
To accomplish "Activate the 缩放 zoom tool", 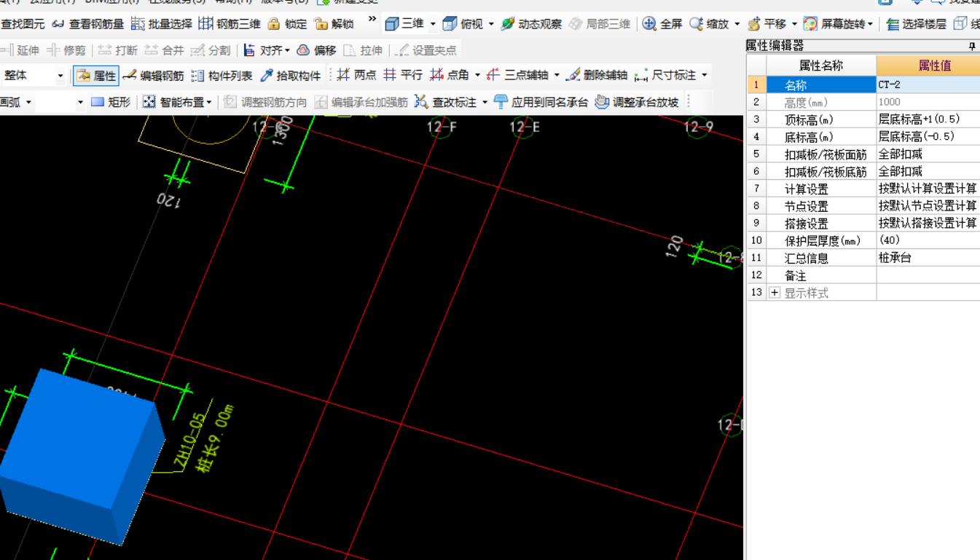I will 710,24.
